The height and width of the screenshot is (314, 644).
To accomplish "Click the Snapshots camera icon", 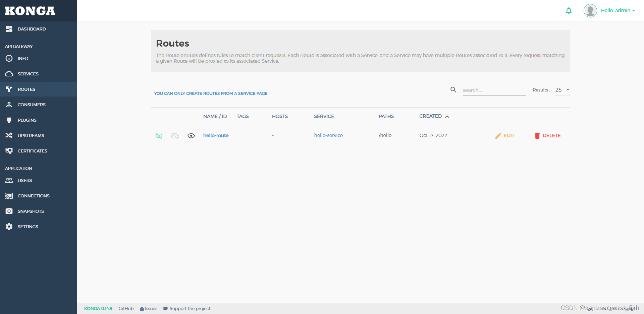I will click(x=9, y=211).
